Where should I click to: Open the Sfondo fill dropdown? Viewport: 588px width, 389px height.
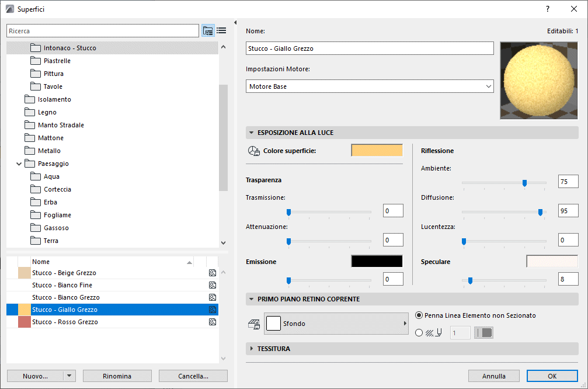[336, 324]
